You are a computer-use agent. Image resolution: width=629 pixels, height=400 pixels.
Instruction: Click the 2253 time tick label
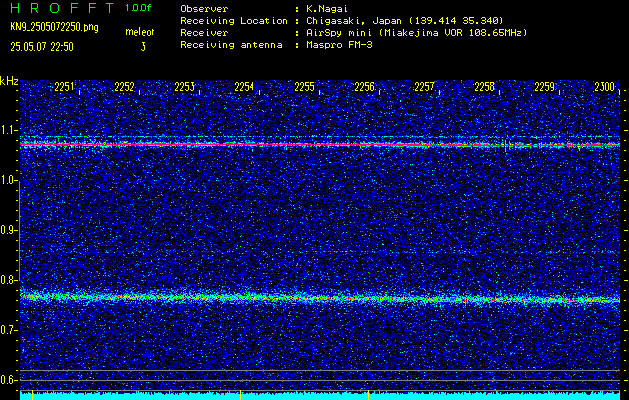(185, 87)
